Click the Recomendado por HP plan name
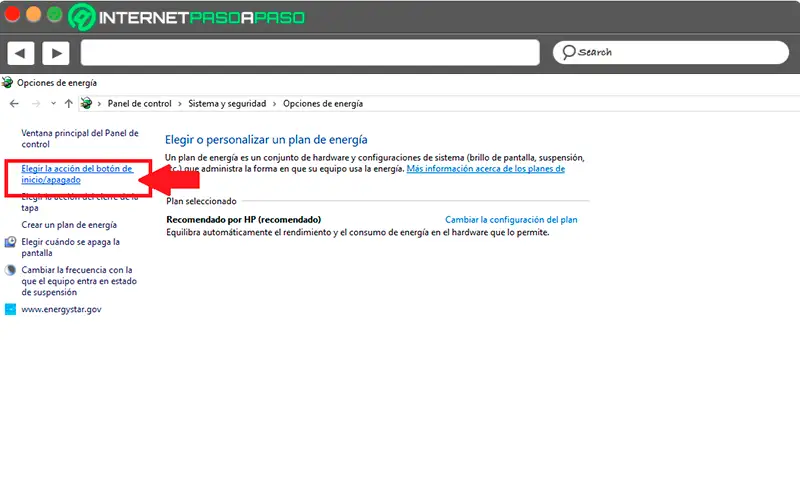Screen dimensions: 800x500 click(x=243, y=219)
